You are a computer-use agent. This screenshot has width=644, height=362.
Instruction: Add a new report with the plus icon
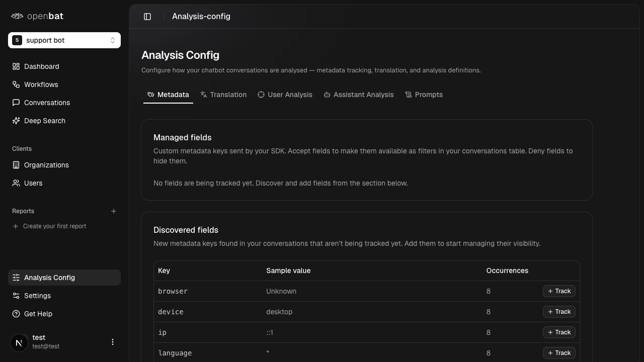click(x=114, y=211)
